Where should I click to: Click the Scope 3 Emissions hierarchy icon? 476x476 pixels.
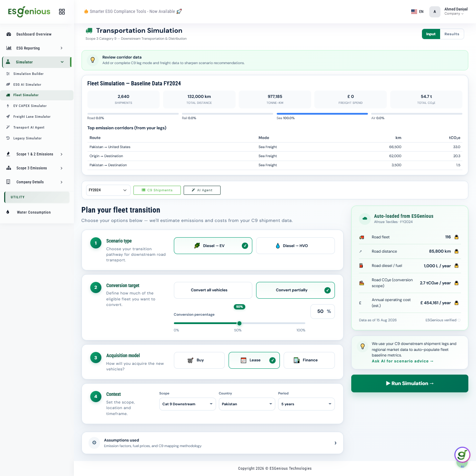(9, 168)
